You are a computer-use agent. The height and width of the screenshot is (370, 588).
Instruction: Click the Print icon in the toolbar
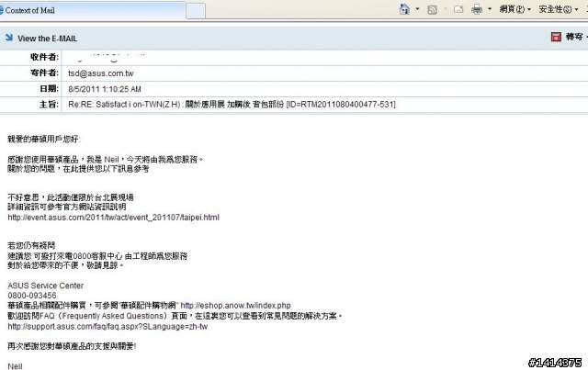click(x=477, y=9)
